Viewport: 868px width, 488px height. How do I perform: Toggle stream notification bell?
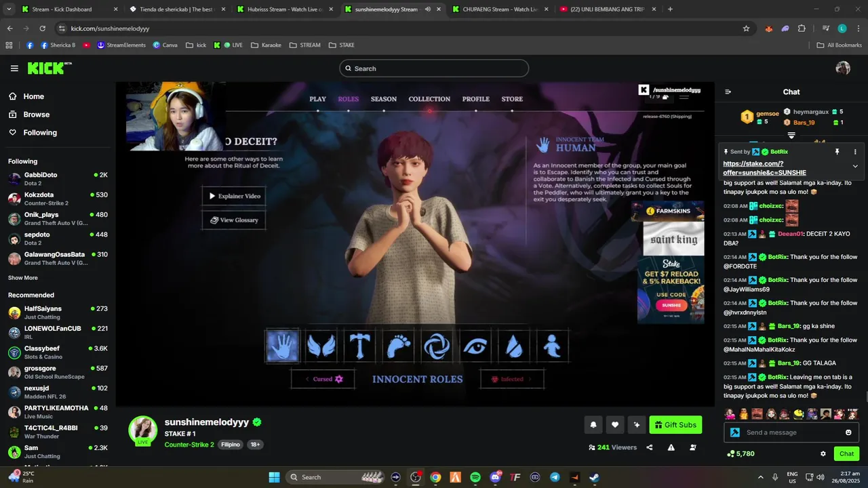point(593,425)
